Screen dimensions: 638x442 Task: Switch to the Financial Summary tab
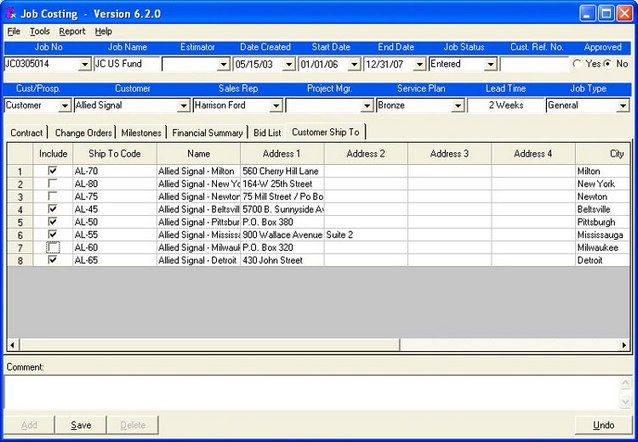click(x=207, y=132)
